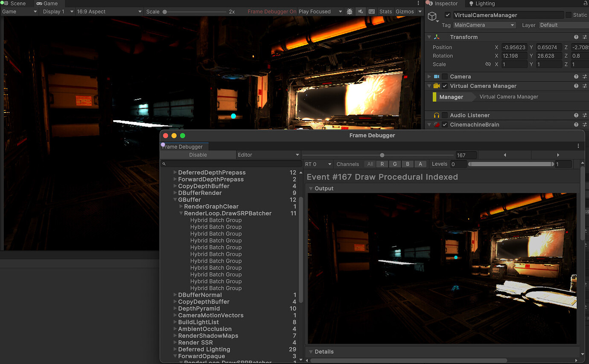
Task: Mute audio in the Game view toolbar
Action: click(361, 12)
